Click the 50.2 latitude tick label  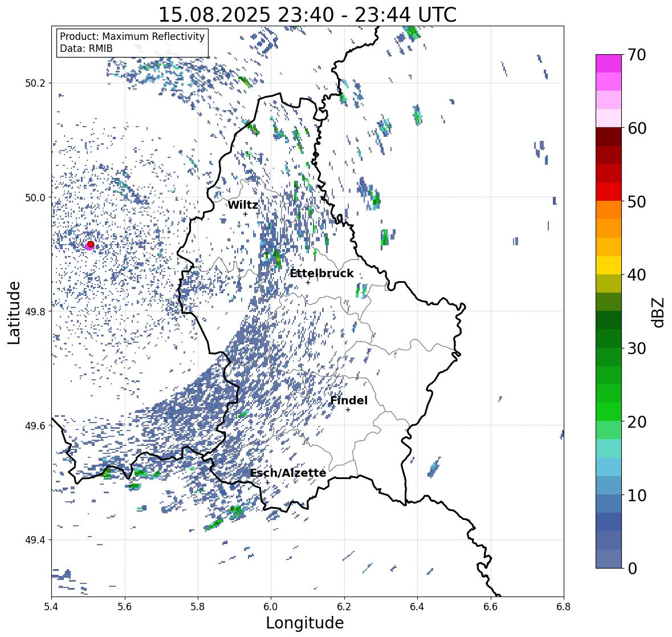click(35, 83)
